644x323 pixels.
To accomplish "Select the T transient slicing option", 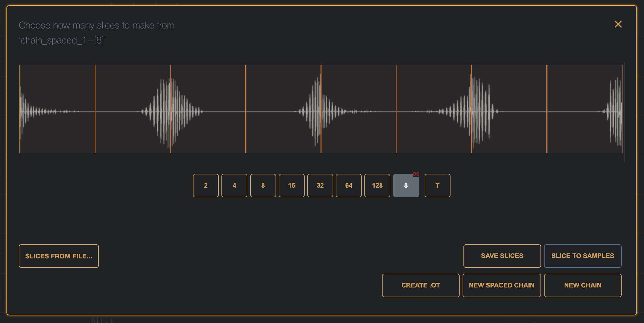I will (x=437, y=185).
